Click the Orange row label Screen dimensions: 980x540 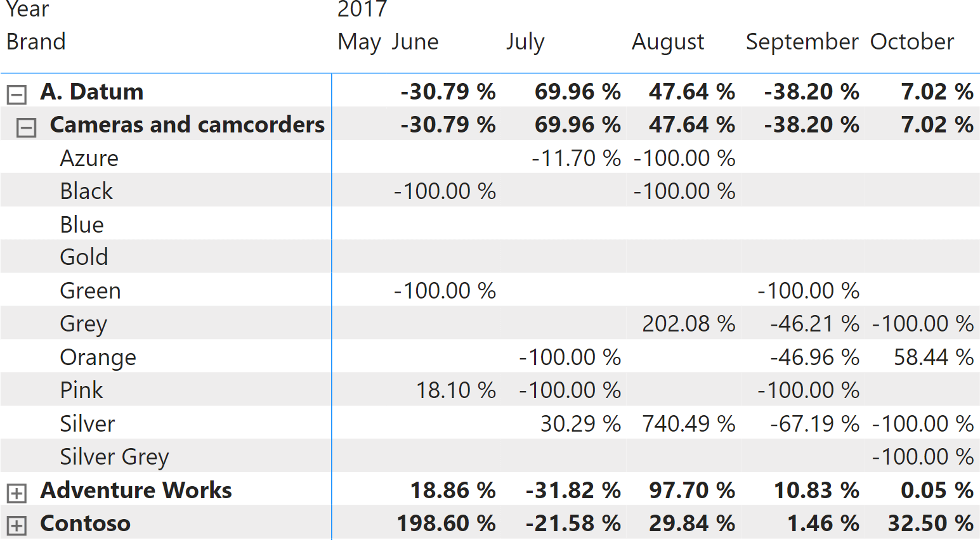coord(98,357)
